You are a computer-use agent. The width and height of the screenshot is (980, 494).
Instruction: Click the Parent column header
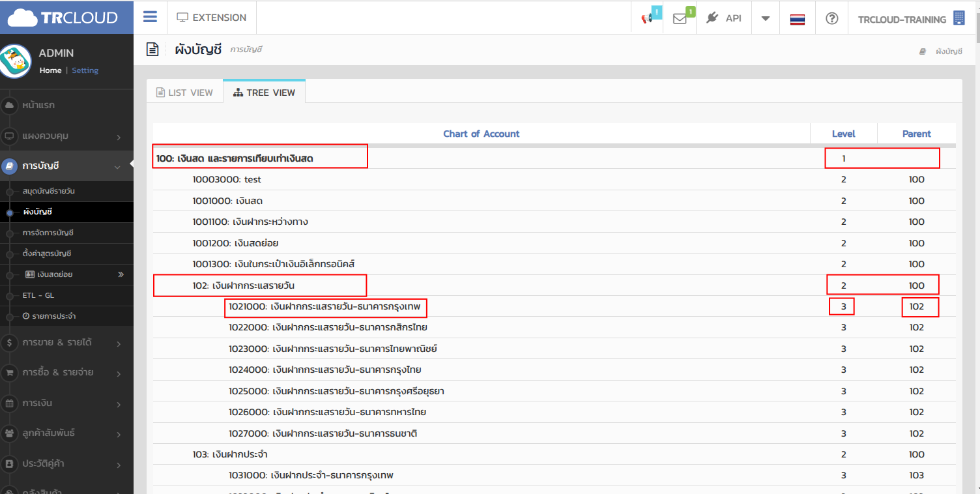coord(916,134)
